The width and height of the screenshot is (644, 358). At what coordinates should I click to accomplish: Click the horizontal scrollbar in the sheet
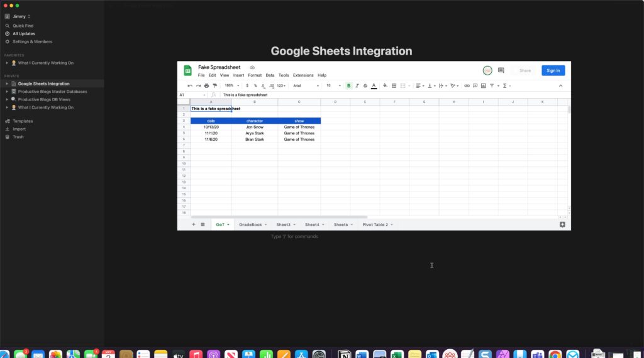(x=279, y=217)
